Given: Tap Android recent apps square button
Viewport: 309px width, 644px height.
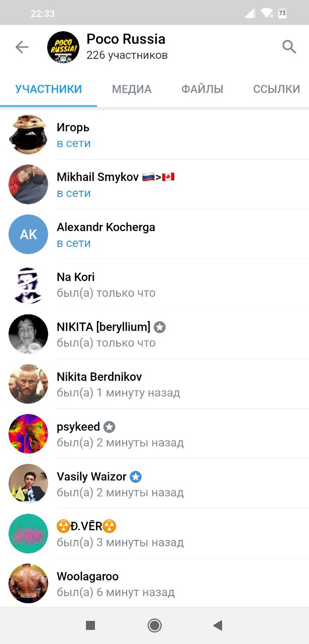Looking at the screenshot, I should tap(90, 625).
